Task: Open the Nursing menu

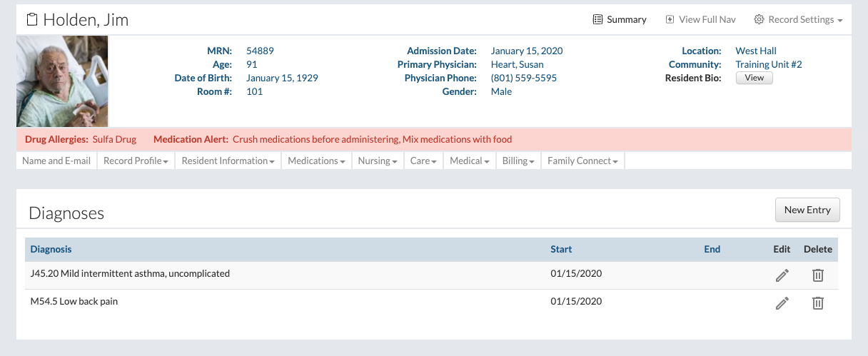Action: [378, 161]
